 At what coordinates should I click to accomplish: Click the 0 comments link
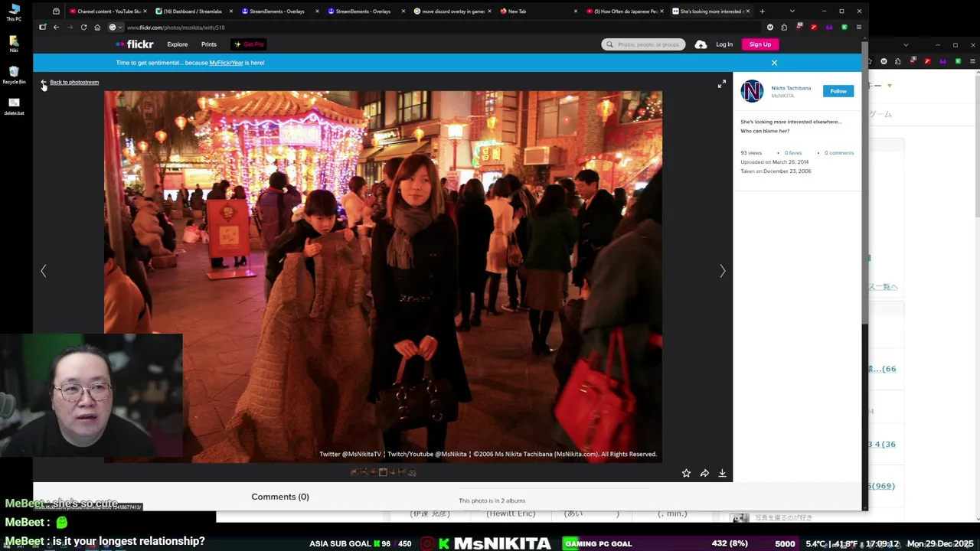point(839,153)
